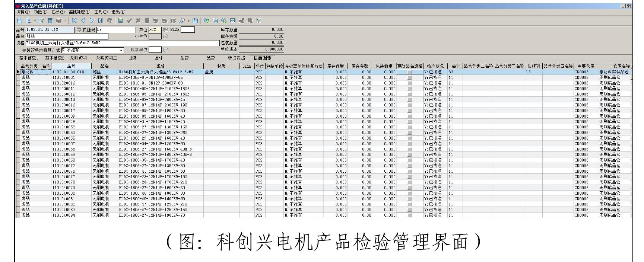Click the swap-arrows icon beside 单位 PCS
The width and height of the screenshot is (644, 262).
[x=165, y=30]
